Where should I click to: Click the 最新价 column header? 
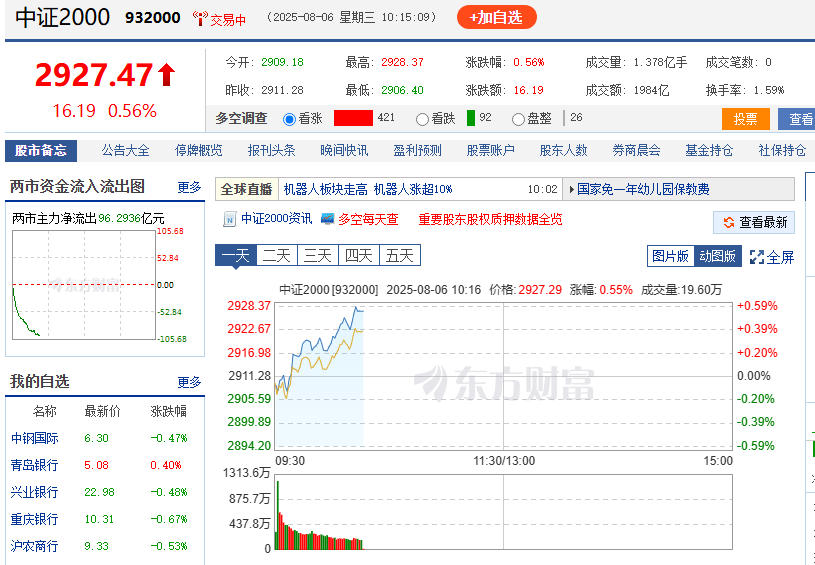coord(102,412)
